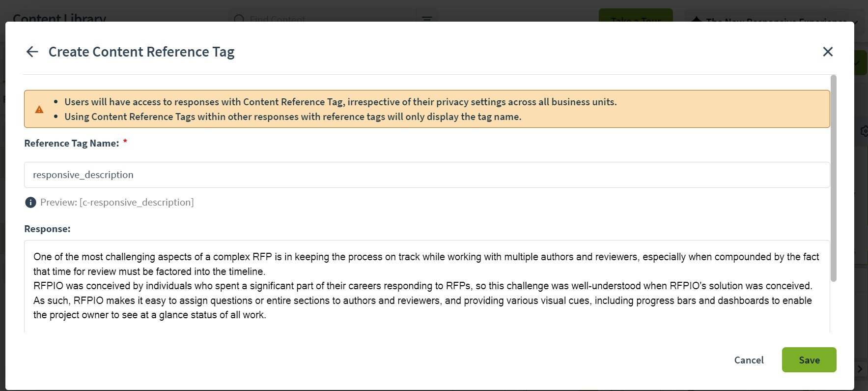868x391 pixels.
Task: Click into the Reference Tag Name field
Action: tap(427, 175)
